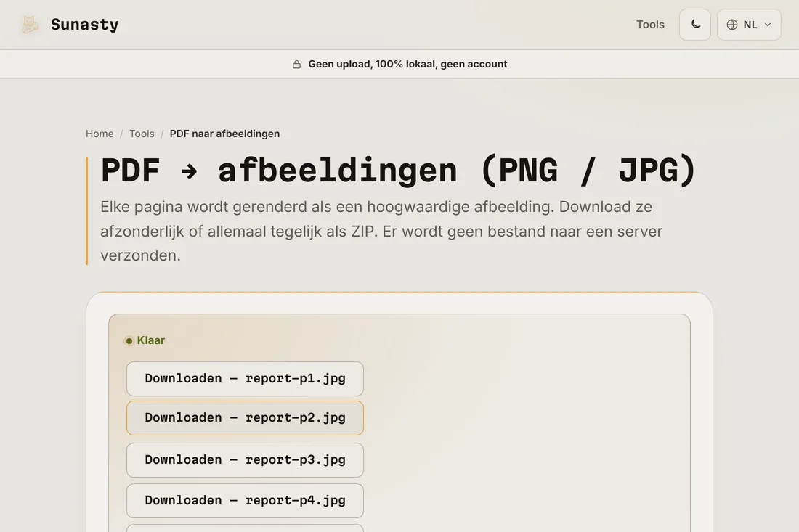This screenshot has height=532, width=799.
Task: Click the lock icon in the privacy banner
Action: point(296,64)
